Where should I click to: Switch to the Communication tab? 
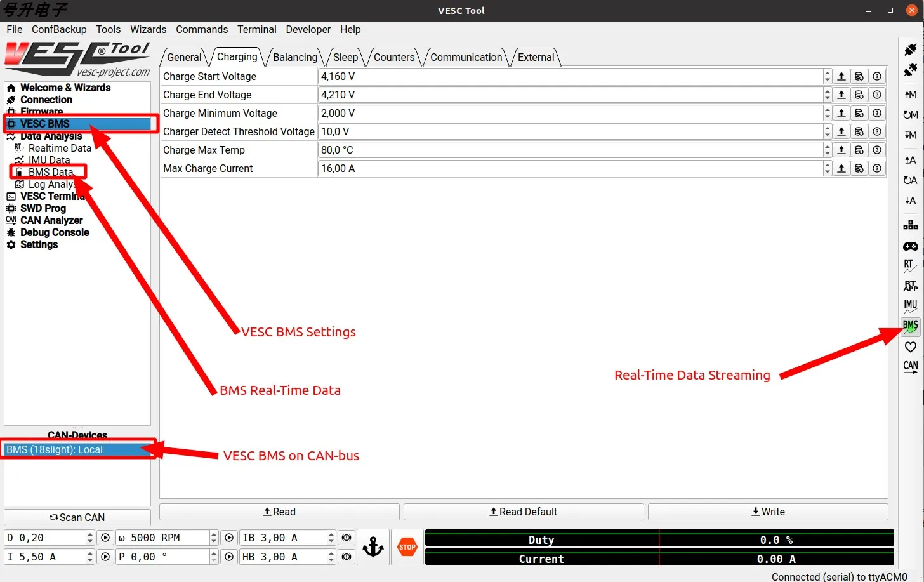tap(466, 57)
